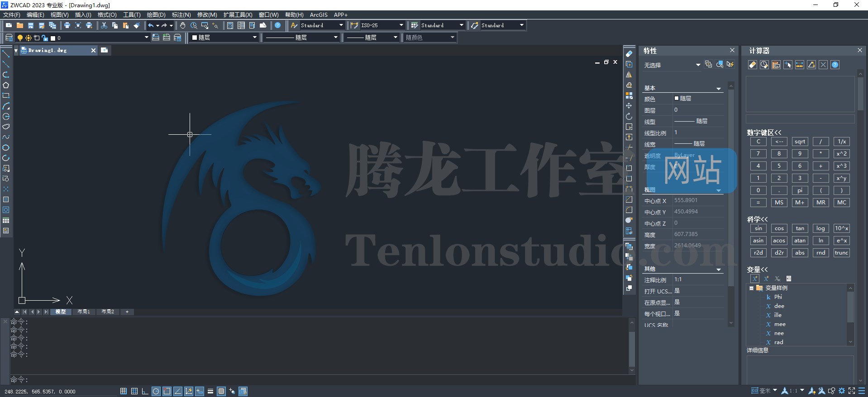Screen dimensions: 868x397
Task: Click the 随颜色 plot style dropdown
Action: [x=430, y=38]
